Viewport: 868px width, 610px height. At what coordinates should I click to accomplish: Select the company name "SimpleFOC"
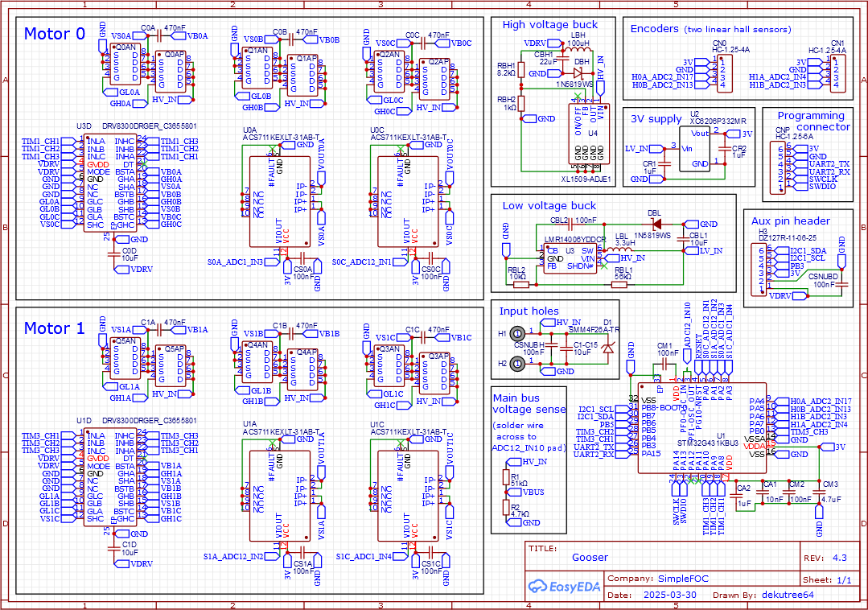(x=683, y=579)
